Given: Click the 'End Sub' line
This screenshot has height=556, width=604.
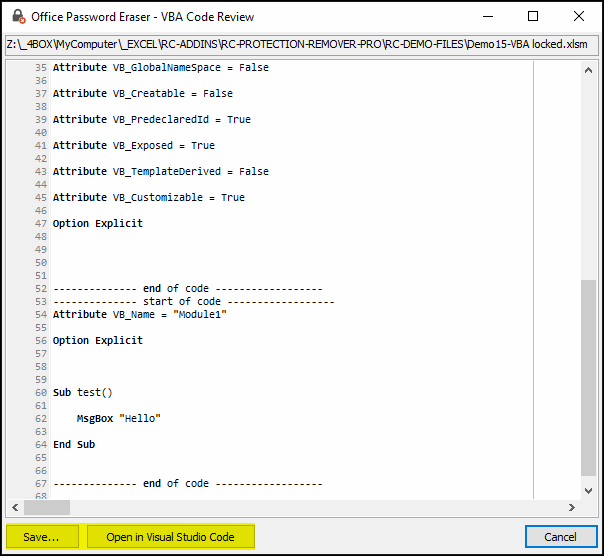Looking at the screenshot, I should coord(74,445).
